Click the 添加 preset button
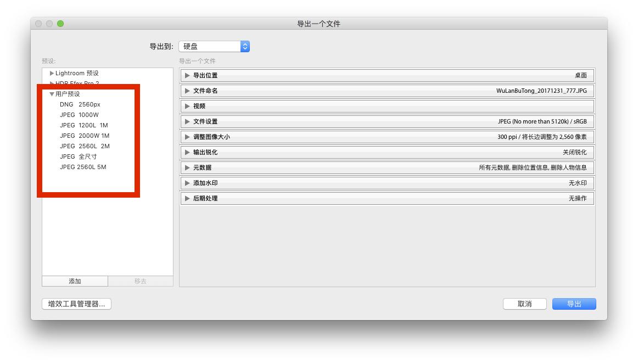Screen dimensions: 638x364 (75, 281)
